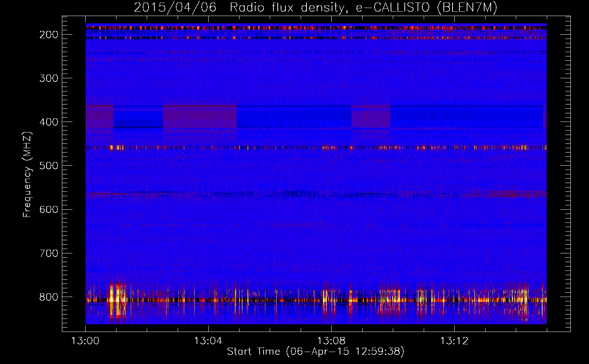The height and width of the screenshot is (364, 589).
Task: Click the 600 frequency tick label
Action: 49,209
